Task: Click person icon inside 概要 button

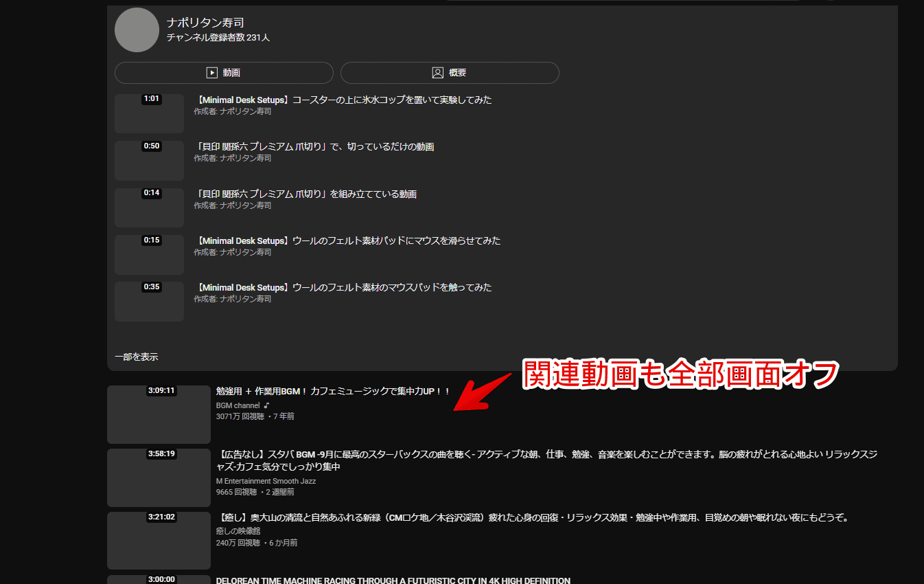Action: click(437, 73)
